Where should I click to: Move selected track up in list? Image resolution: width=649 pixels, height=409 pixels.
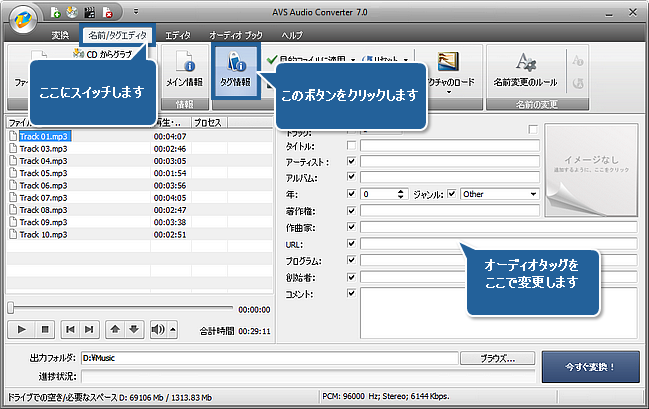point(117,328)
